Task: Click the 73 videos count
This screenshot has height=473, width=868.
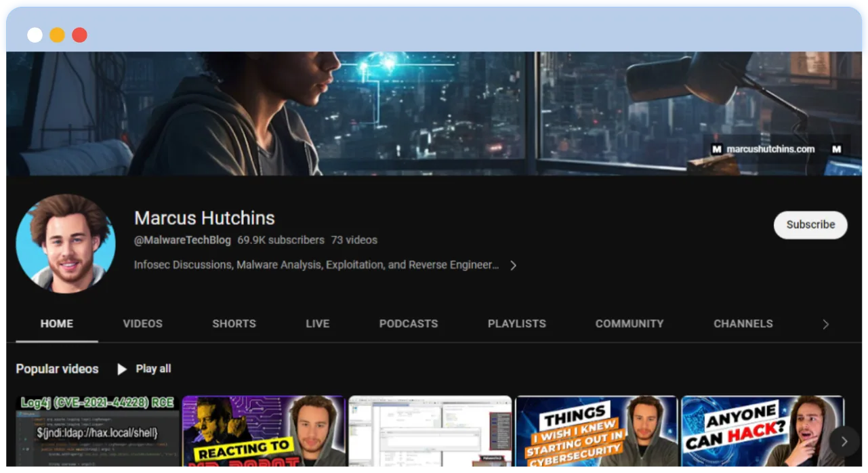Action: [354, 240]
